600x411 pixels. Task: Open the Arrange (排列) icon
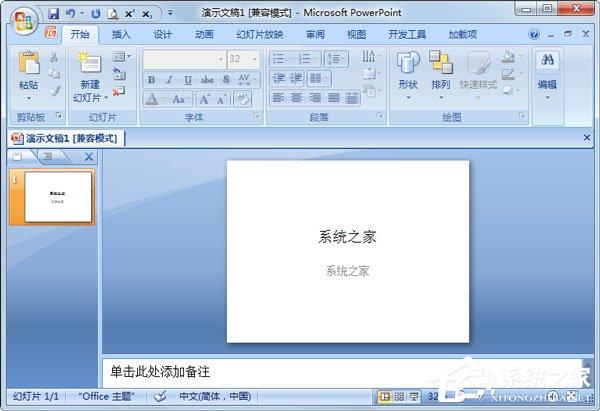pos(440,62)
